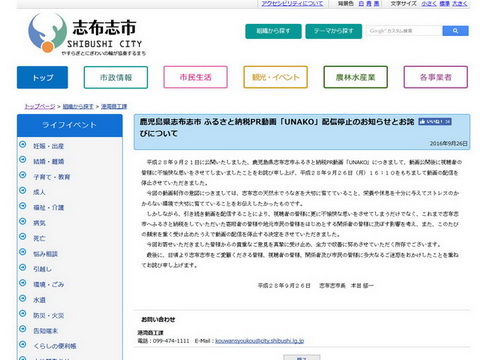Click arrow icon beside 子育て・教育
Screen dimensions: 480x360
[x=23, y=175]
